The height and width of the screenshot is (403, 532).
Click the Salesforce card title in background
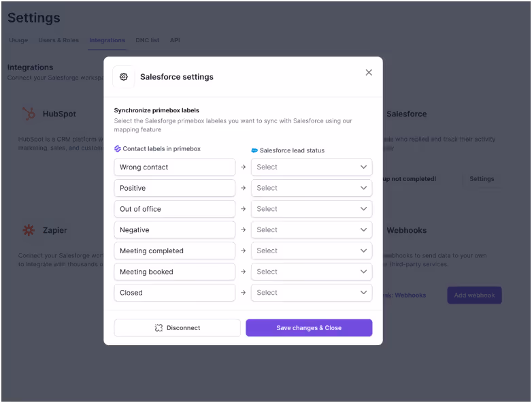pyautogui.click(x=406, y=114)
